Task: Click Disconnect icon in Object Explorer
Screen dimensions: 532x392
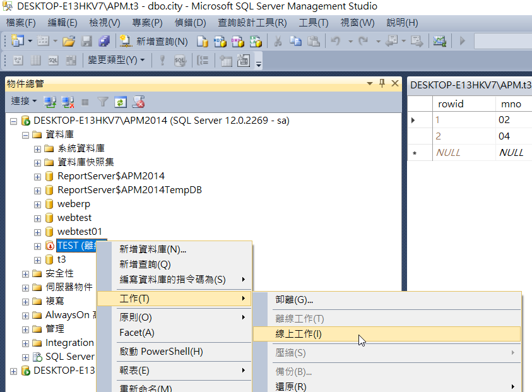Action: [68, 102]
